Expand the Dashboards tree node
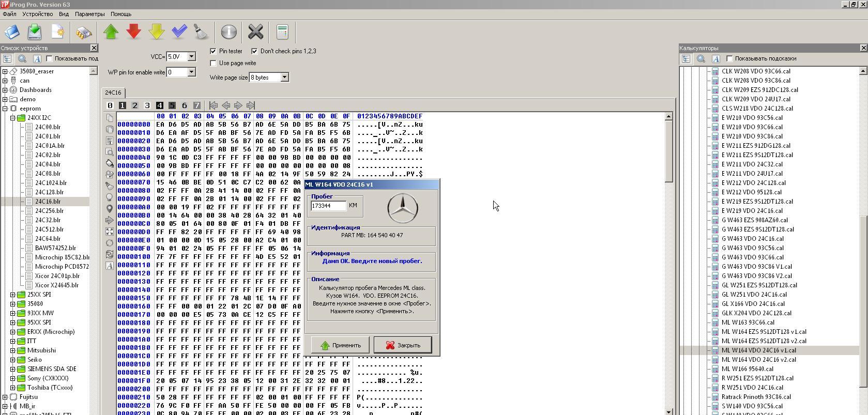 (5, 90)
